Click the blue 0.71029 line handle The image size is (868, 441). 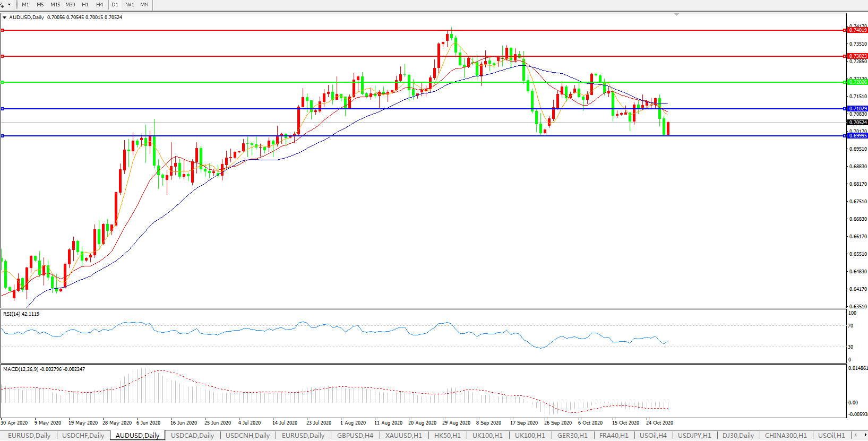pos(2,109)
